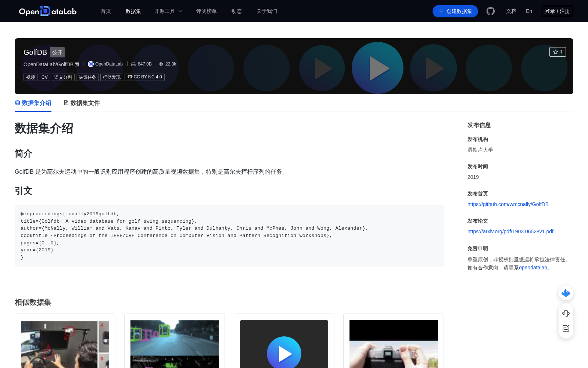
Task: Open the customer support headset icon
Action: point(566,314)
